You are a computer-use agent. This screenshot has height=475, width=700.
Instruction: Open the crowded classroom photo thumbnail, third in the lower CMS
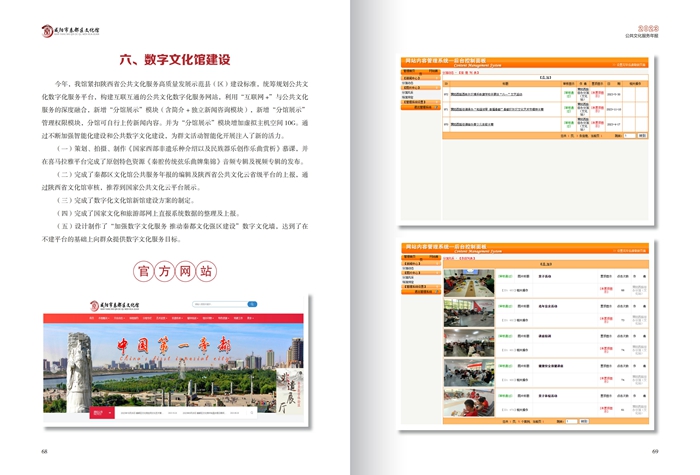pos(469,343)
